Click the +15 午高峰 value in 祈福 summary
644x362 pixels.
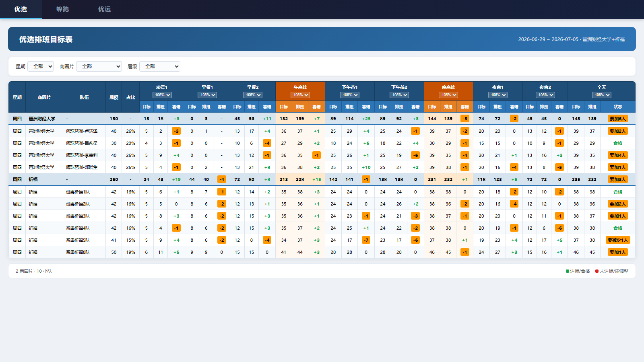click(317, 179)
